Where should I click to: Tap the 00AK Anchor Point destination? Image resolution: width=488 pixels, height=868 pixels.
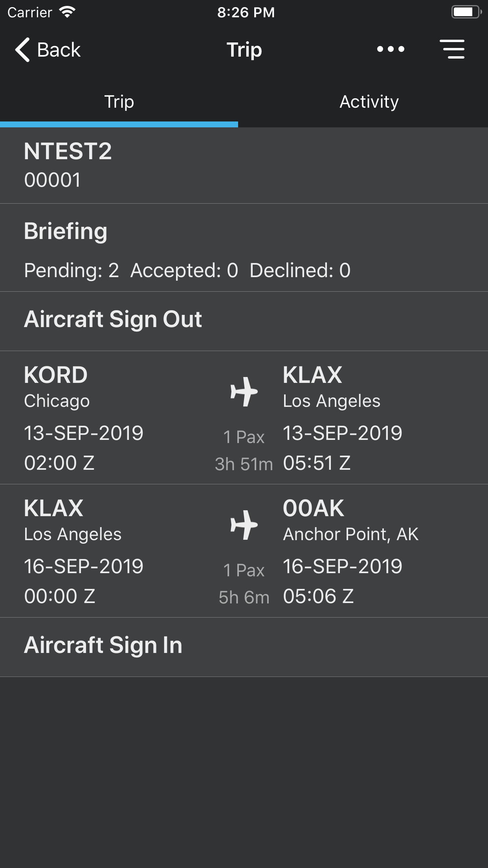tap(350, 520)
